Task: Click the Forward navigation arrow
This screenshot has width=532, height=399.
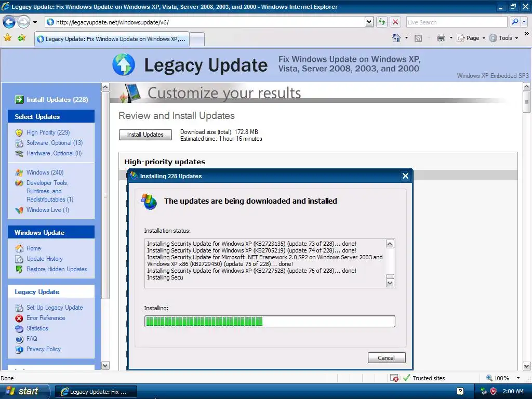Action: 23,22
